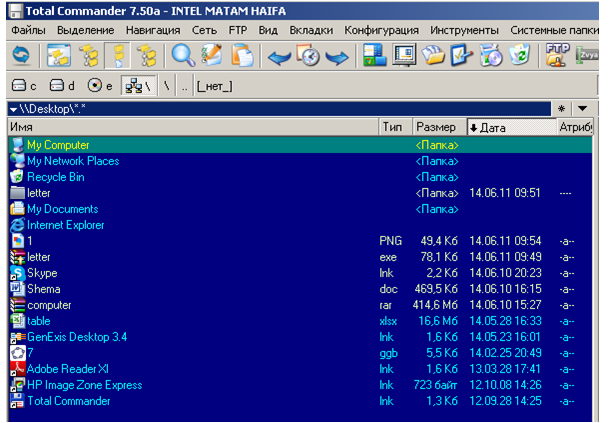The width and height of the screenshot is (611, 423).
Task: Click the Размер column header
Action: [436, 127]
